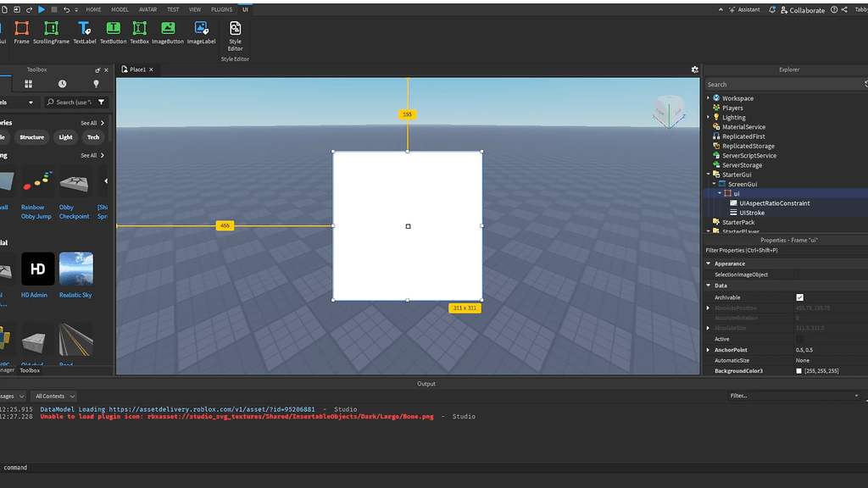This screenshot has width=868, height=488.
Task: Toggle the Active property checkbox
Action: (800, 339)
